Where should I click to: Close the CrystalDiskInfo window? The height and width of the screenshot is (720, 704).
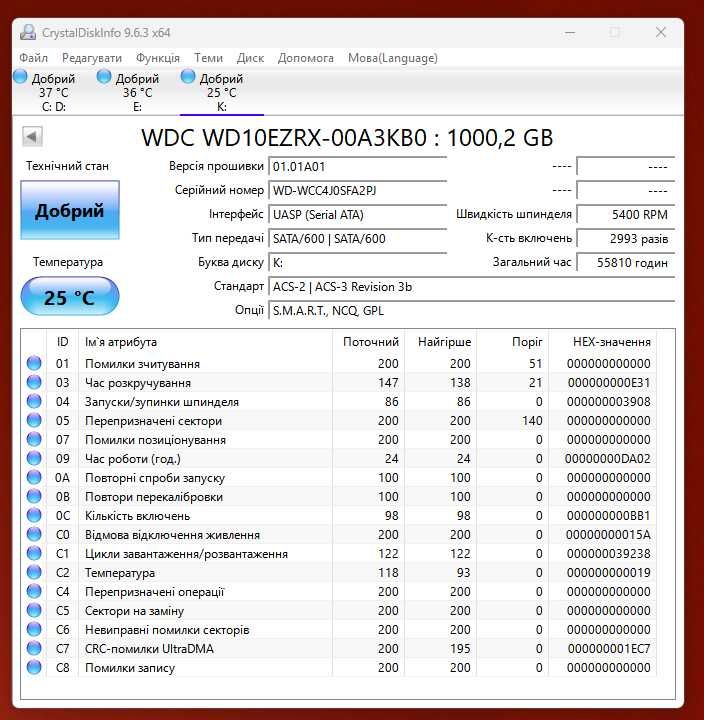tap(661, 33)
